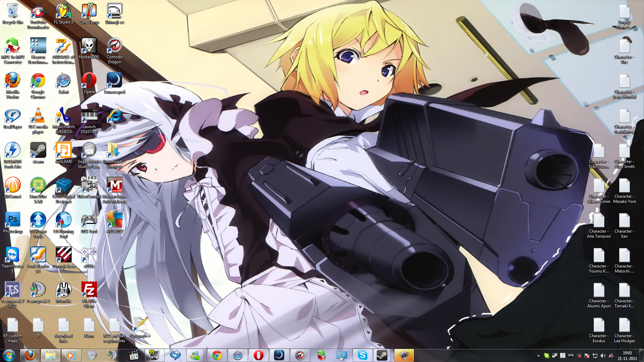Open FL Studio 9 shortcut

[x=63, y=14]
